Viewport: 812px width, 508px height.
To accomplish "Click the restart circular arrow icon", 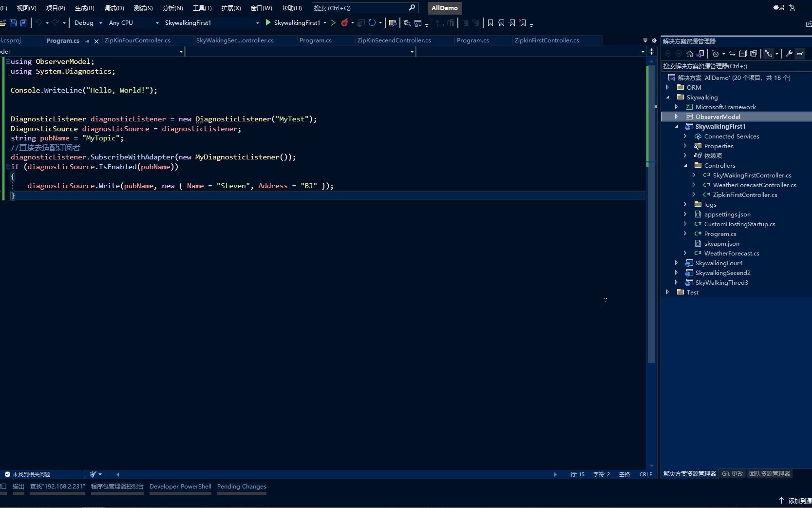I will coord(372,23).
